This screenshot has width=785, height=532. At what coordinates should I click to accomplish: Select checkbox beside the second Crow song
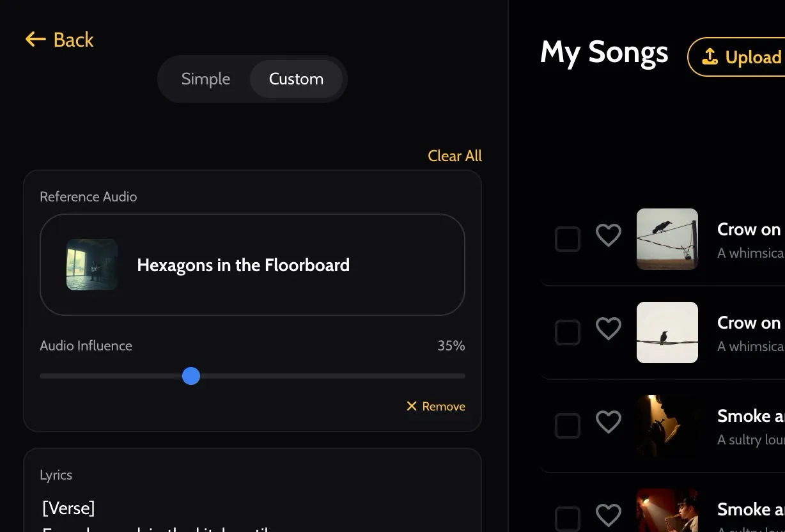click(567, 332)
